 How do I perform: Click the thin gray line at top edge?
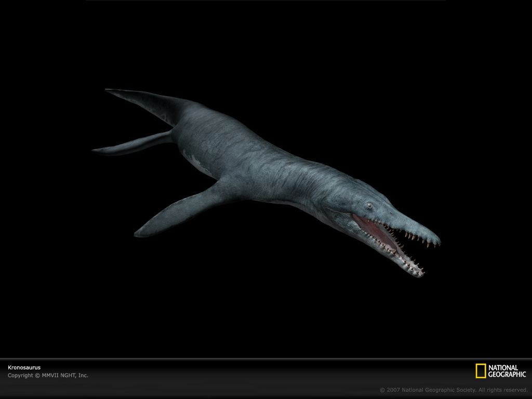pos(266,1)
